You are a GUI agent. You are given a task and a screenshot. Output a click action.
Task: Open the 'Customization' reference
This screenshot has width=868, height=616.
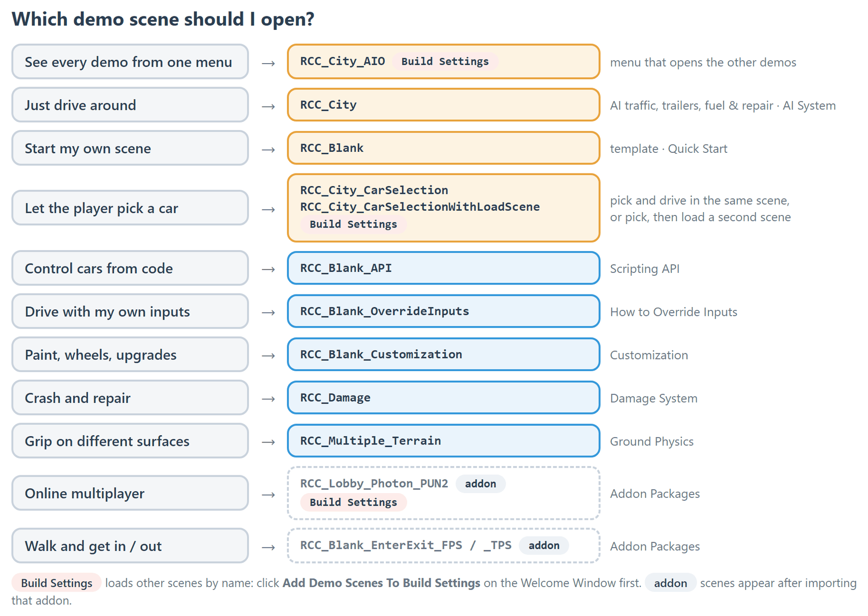coord(649,355)
